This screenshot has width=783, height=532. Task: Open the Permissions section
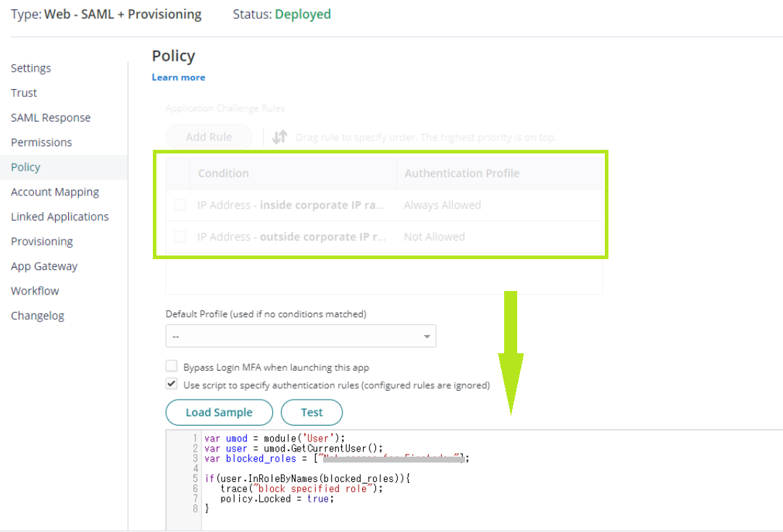pyautogui.click(x=41, y=143)
